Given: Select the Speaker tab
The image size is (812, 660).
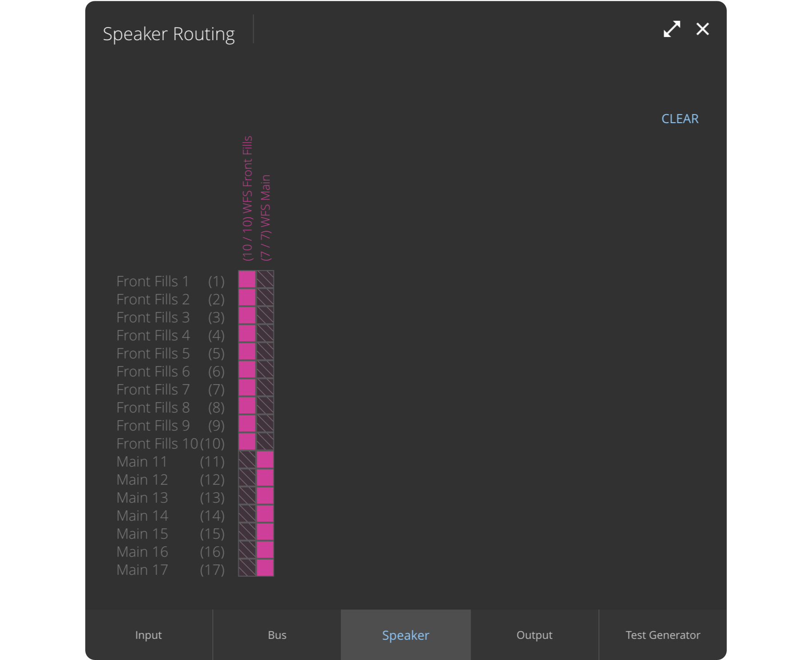Looking at the screenshot, I should click(x=406, y=635).
